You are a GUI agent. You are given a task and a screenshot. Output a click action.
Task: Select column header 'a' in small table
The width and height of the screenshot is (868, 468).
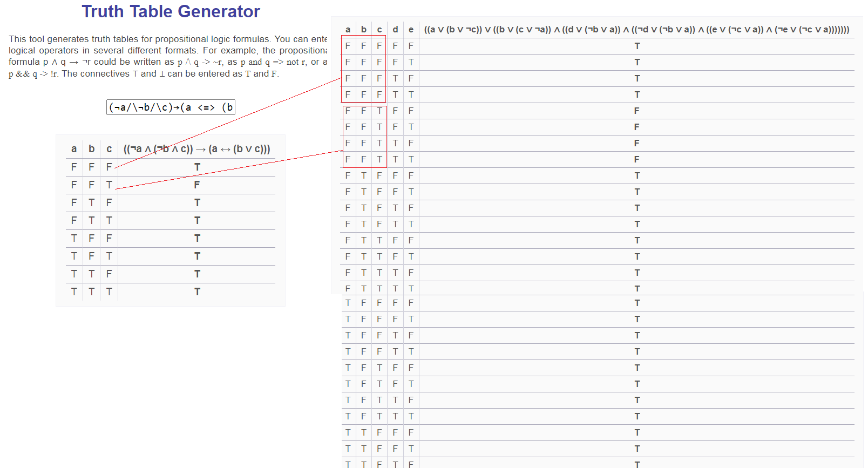[x=74, y=149]
